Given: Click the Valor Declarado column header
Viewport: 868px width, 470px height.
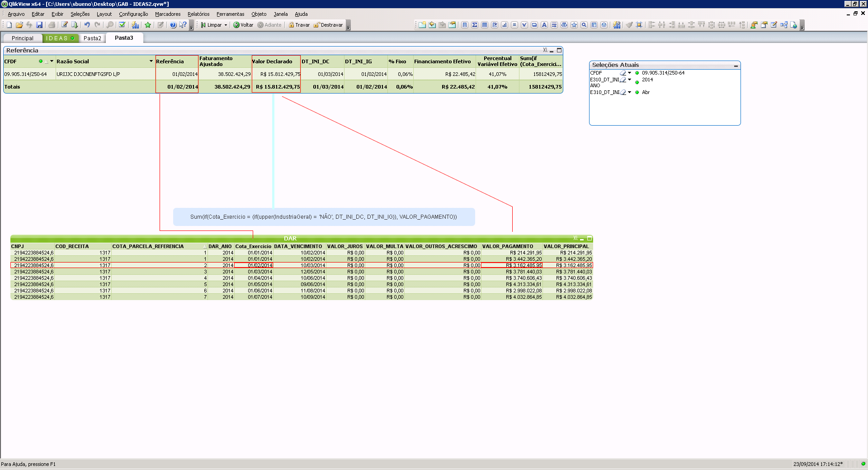Looking at the screenshot, I should coord(276,61).
